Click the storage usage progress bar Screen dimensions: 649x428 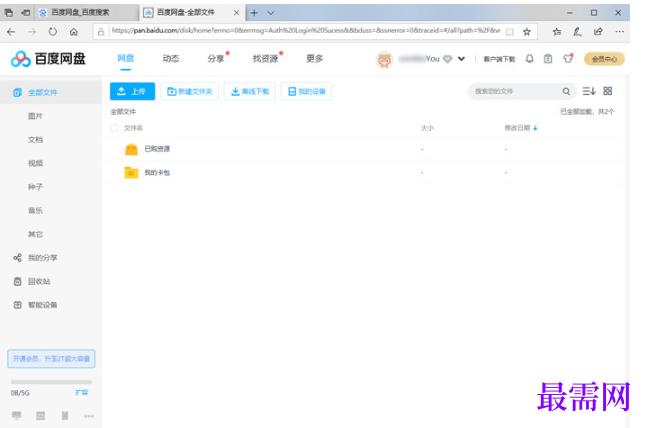pyautogui.click(x=50, y=381)
